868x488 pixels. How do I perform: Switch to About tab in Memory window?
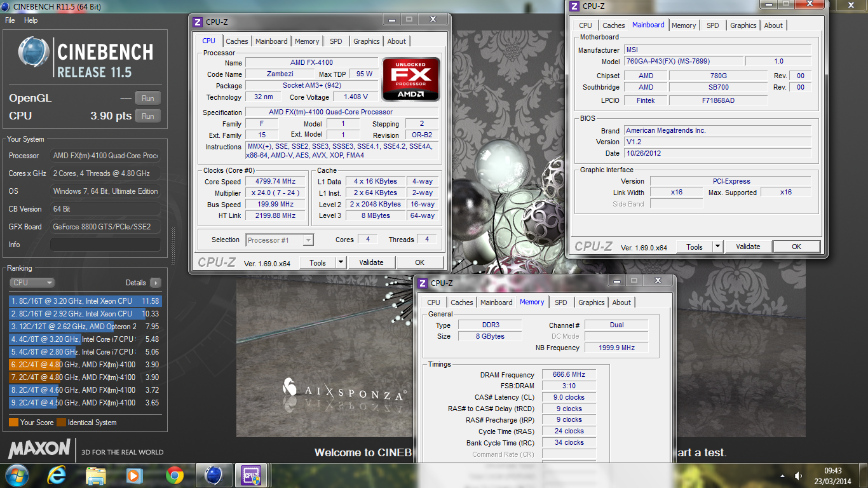tap(621, 302)
